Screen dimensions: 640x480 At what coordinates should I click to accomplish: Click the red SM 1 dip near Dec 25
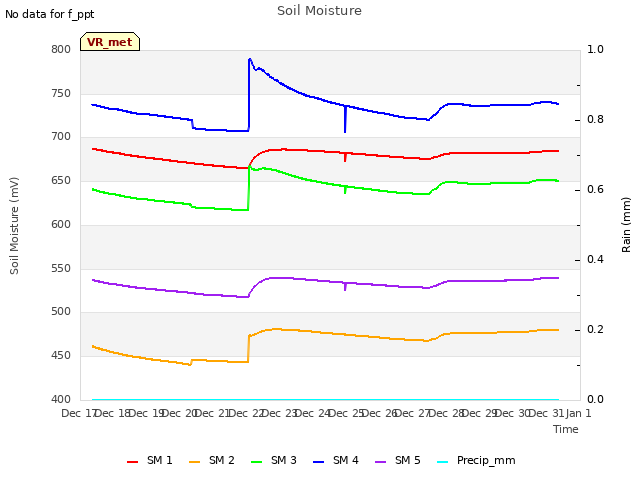(x=345, y=157)
